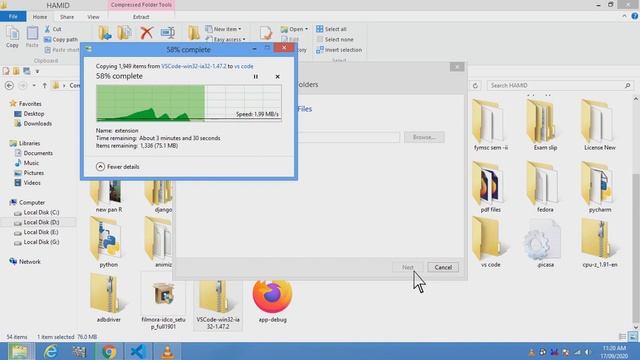Click the Properties icon in ribbon

point(266,33)
